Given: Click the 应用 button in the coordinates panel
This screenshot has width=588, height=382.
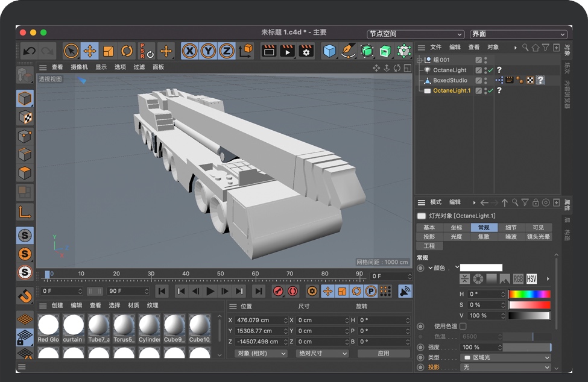Looking at the screenshot, I should click(384, 354).
